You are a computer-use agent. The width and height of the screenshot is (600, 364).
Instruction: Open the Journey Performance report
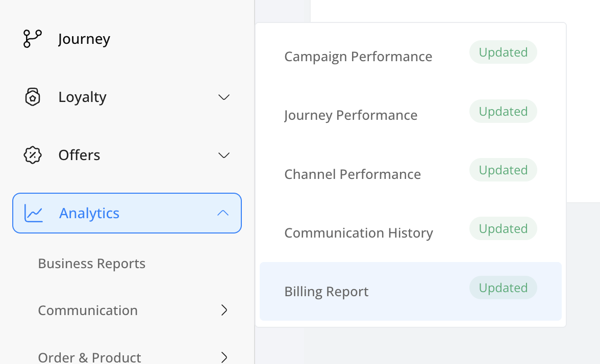click(x=411, y=115)
